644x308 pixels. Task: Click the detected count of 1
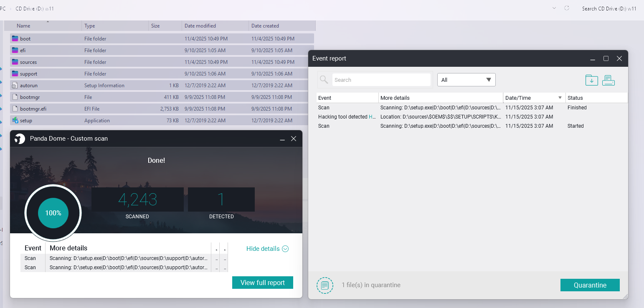221,200
